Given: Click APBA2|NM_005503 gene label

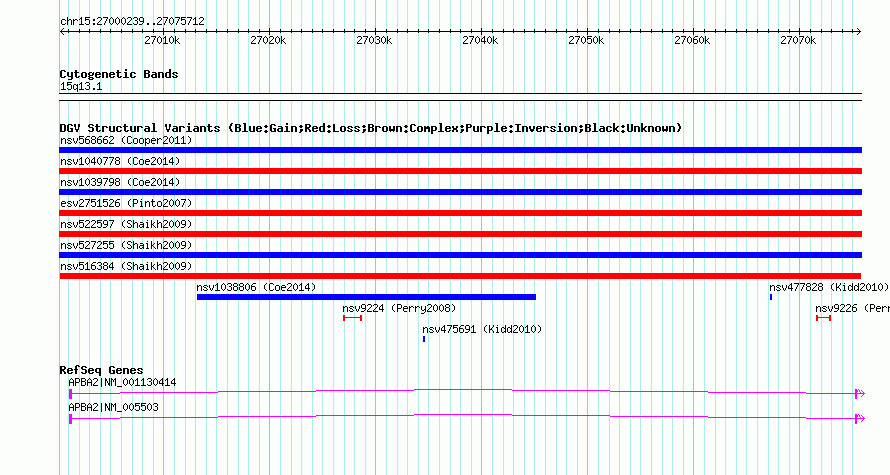Looking at the screenshot, I should 113,407.
